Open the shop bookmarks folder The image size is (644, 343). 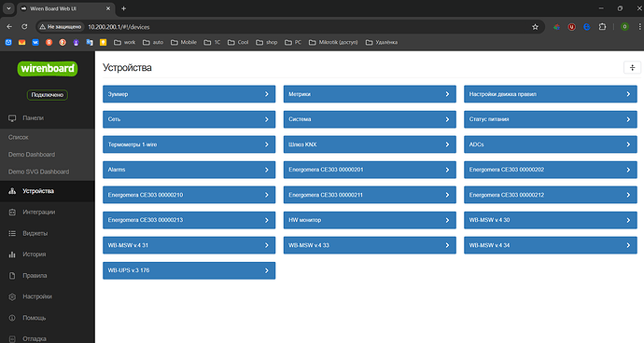tap(267, 42)
